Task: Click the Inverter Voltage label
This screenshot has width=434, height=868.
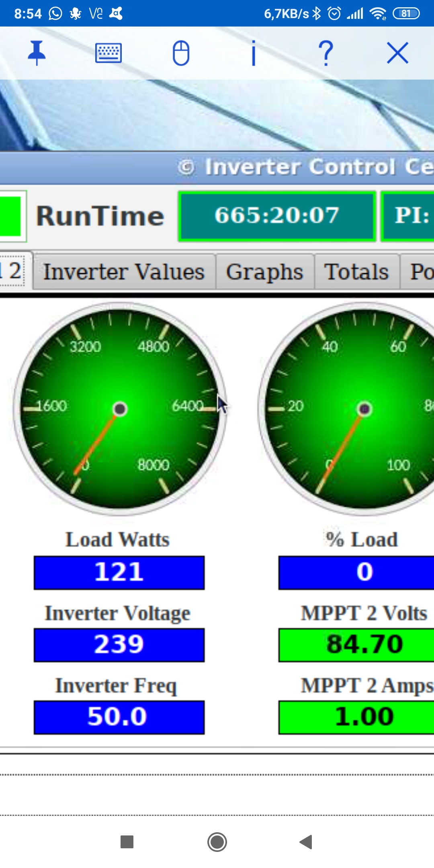Action: [117, 614]
